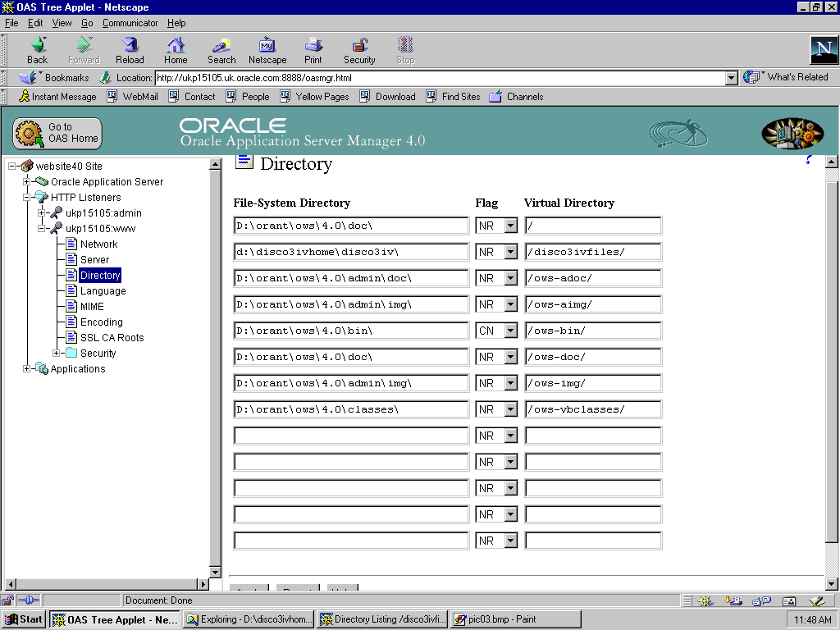Open Flag dropdown for /ows-adoc/ row
Image resolution: width=840 pixels, height=630 pixels.
pos(510,278)
